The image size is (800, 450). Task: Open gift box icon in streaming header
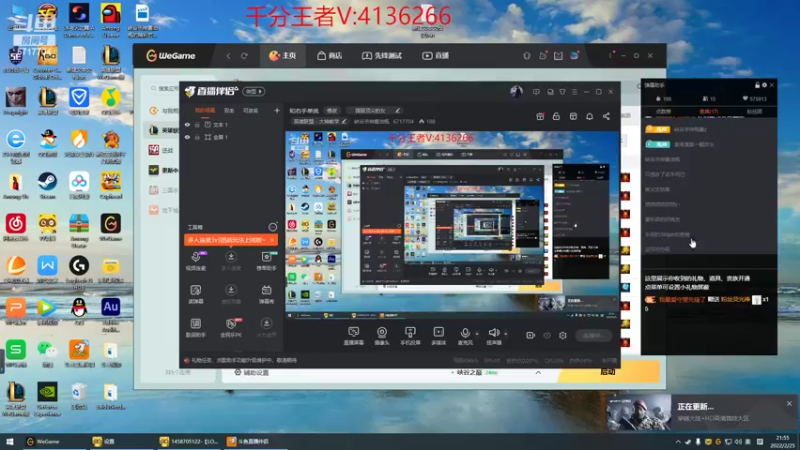[x=540, y=116]
